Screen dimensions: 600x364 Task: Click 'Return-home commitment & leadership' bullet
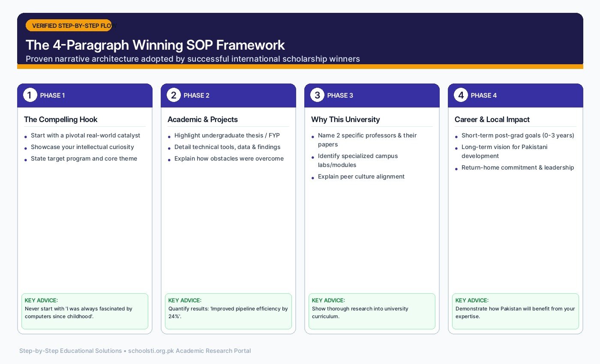coord(518,167)
